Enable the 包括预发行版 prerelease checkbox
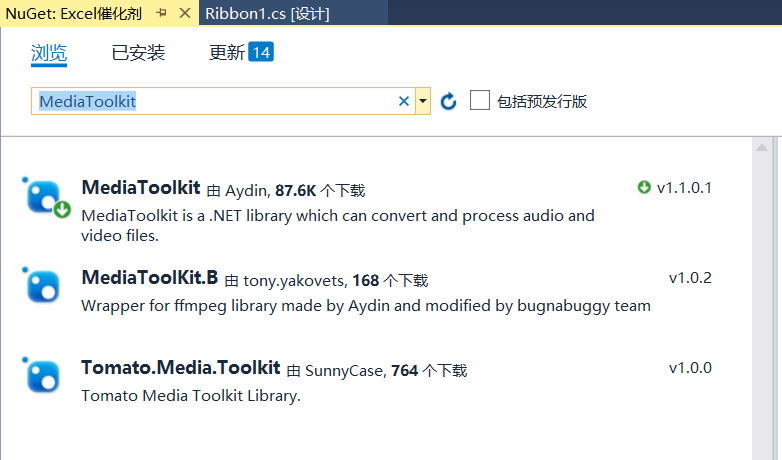 click(x=480, y=100)
